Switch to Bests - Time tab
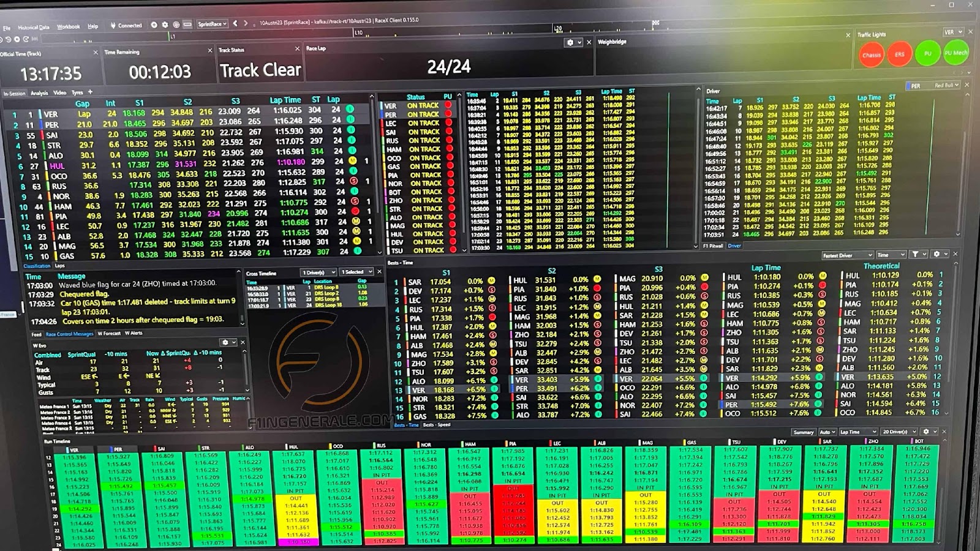This screenshot has width=980, height=551. click(406, 425)
